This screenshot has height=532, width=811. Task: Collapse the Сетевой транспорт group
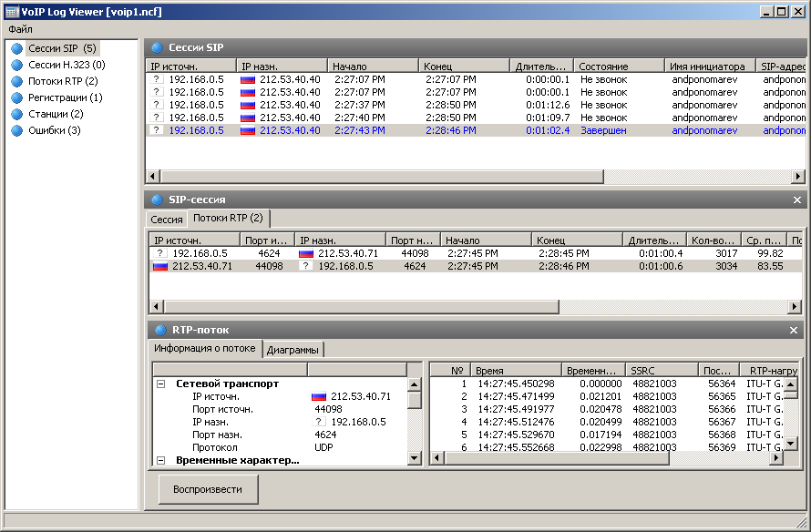161,384
